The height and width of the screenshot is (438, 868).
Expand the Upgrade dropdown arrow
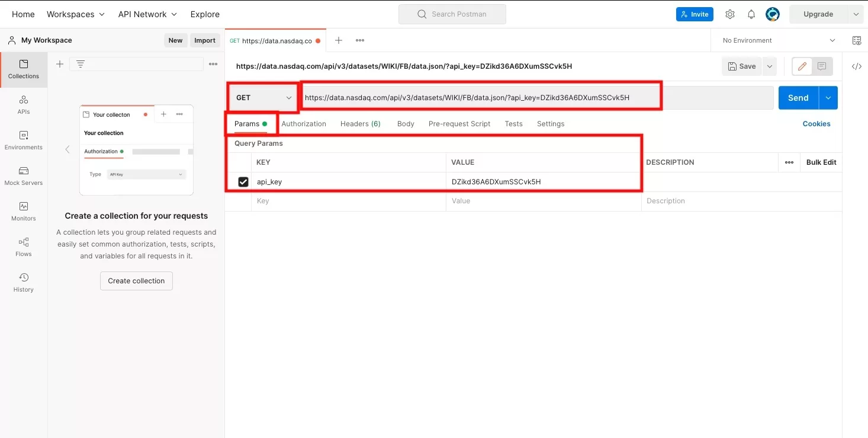click(856, 14)
